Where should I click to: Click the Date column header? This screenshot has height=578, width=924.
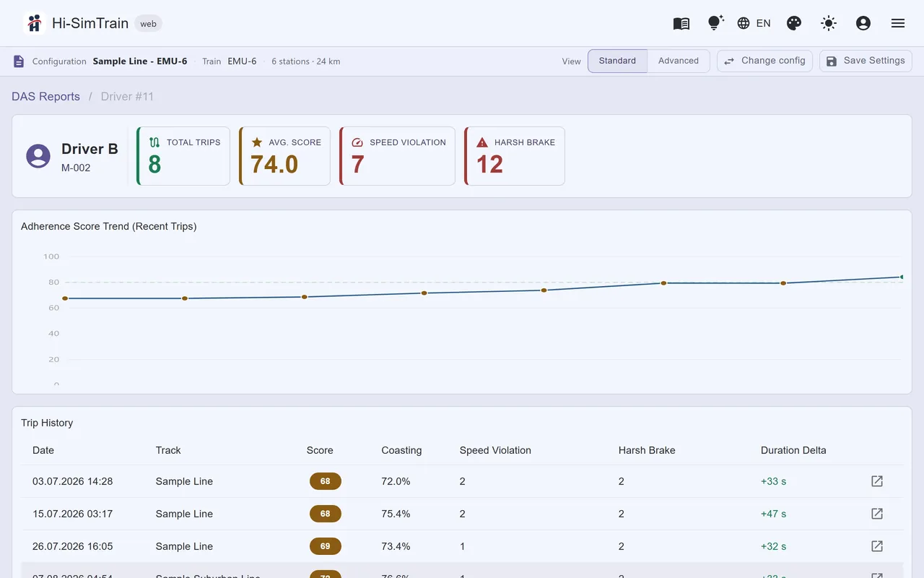pos(43,450)
